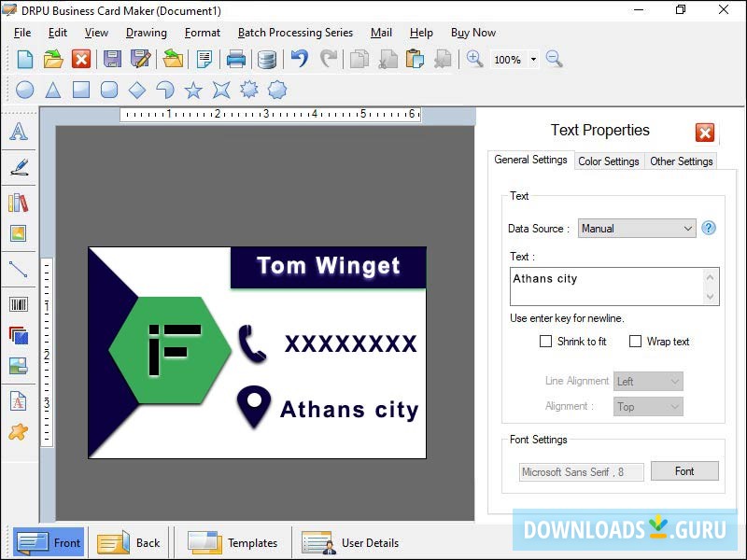Open the Drawing menu

(x=147, y=33)
